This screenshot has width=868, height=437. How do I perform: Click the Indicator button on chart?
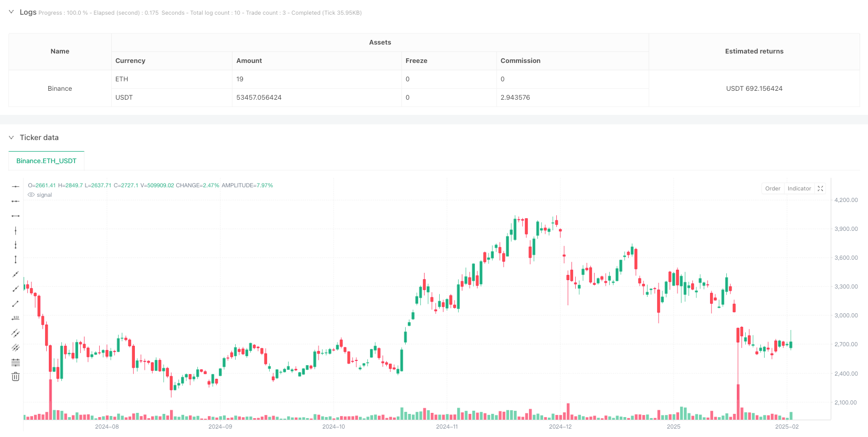(799, 188)
